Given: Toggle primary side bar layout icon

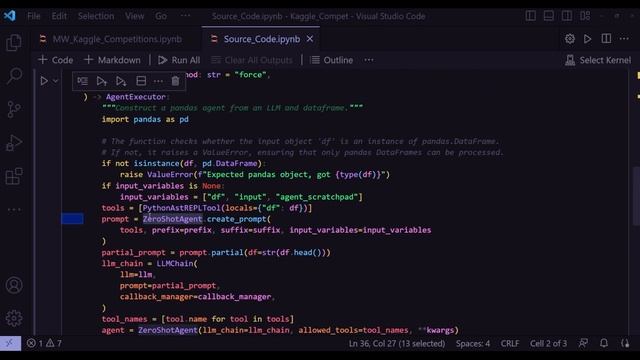Looking at the screenshot, I should point(531,16).
